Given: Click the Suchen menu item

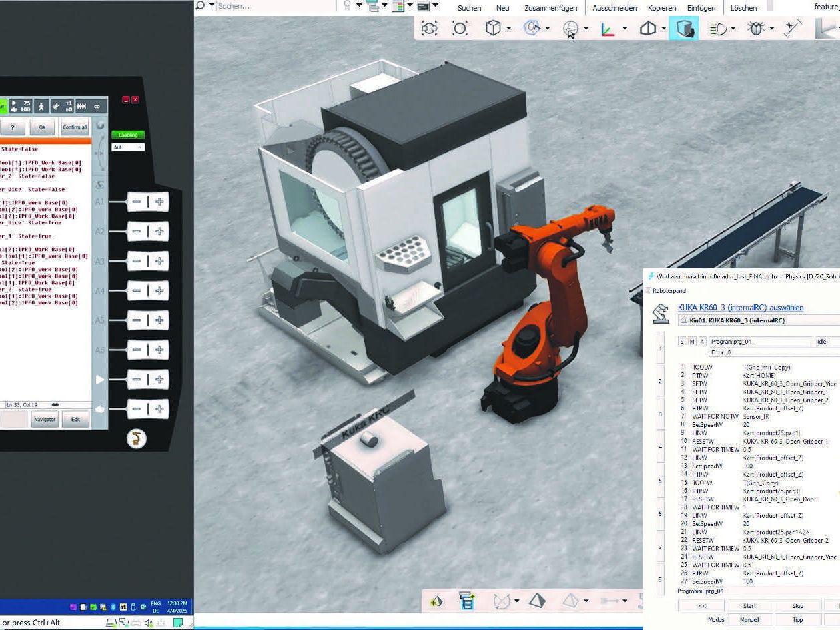Looking at the screenshot, I should click(x=470, y=8).
